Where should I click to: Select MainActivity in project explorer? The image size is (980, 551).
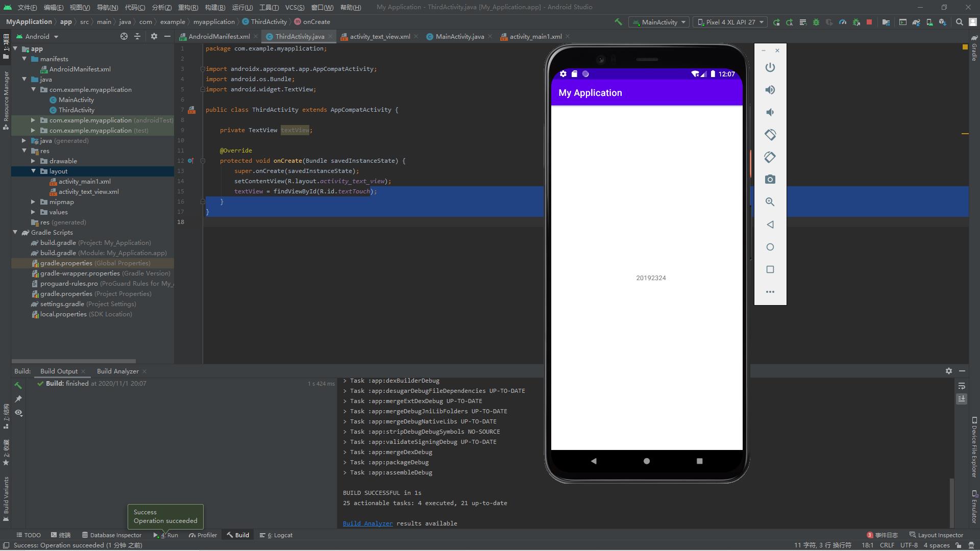pos(76,99)
